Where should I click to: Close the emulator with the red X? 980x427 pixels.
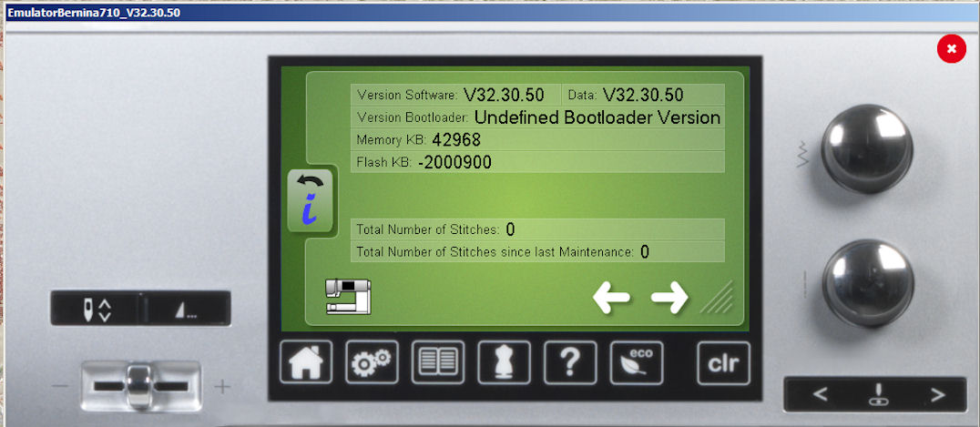tap(951, 49)
